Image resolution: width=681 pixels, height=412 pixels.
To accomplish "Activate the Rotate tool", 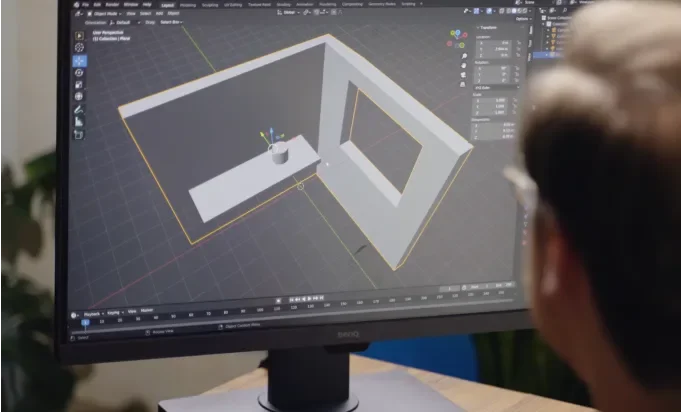I will 79,73.
